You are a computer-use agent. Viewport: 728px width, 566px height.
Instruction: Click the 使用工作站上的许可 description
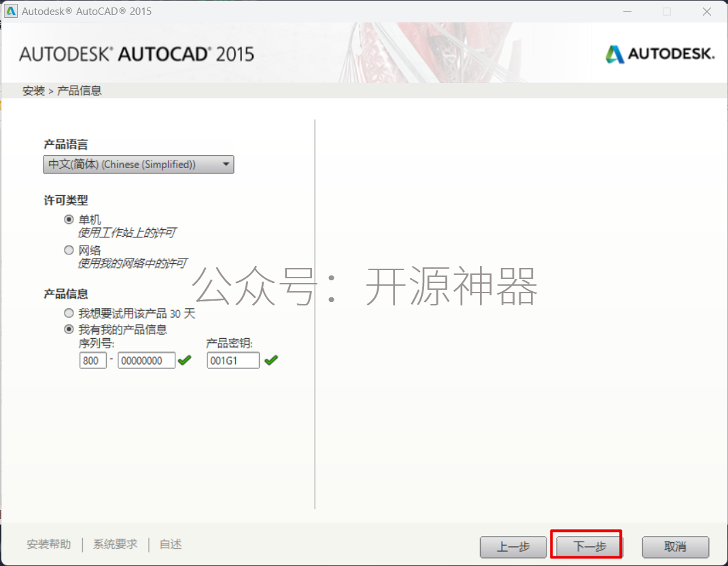click(x=126, y=233)
